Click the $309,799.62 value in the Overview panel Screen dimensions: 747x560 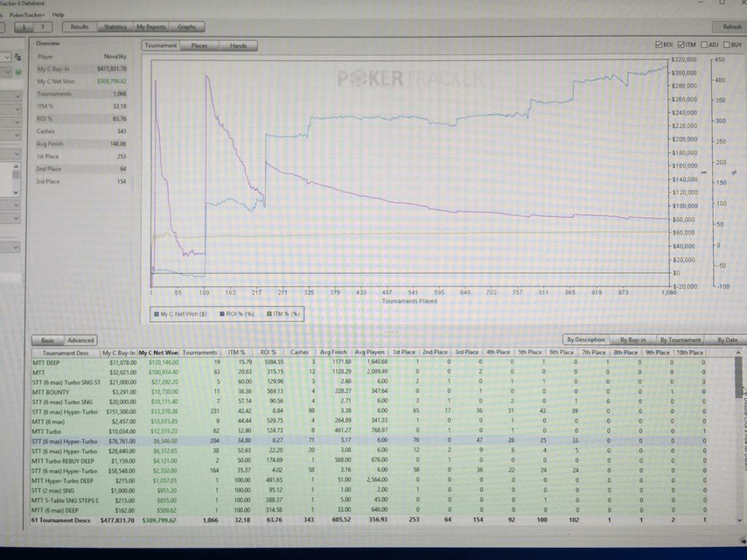[x=112, y=81]
